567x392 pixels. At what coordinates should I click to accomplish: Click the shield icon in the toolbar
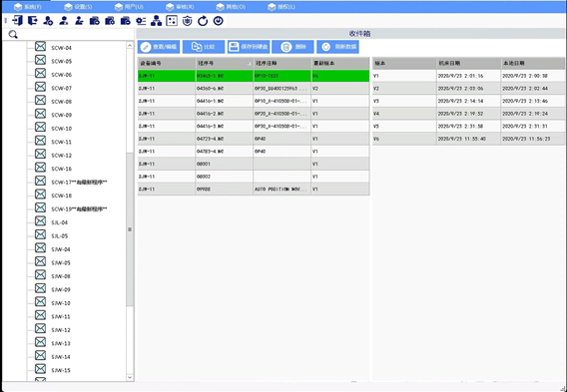[x=187, y=21]
